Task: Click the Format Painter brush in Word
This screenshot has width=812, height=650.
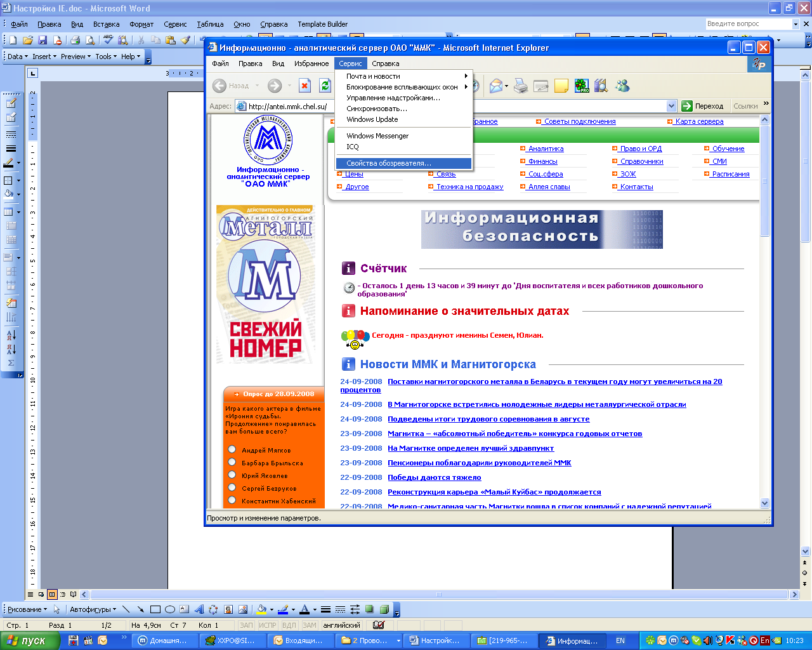Action: 185,40
